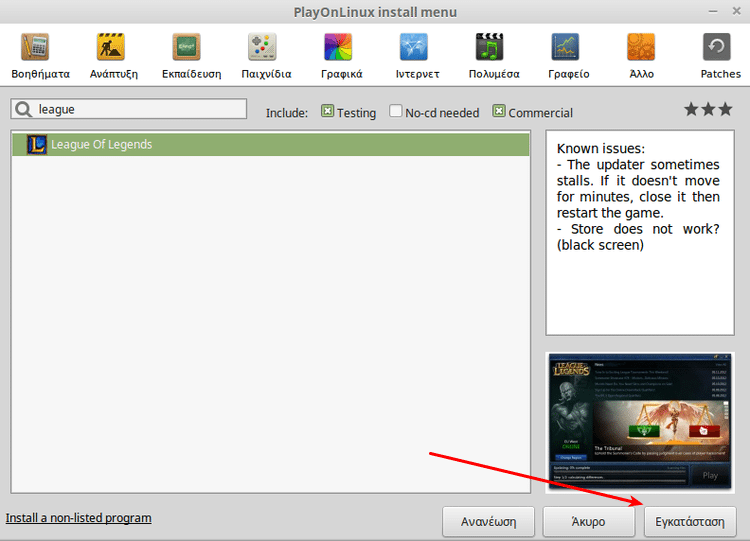
Task: Enable the No-cd needed checkbox
Action: click(x=396, y=111)
